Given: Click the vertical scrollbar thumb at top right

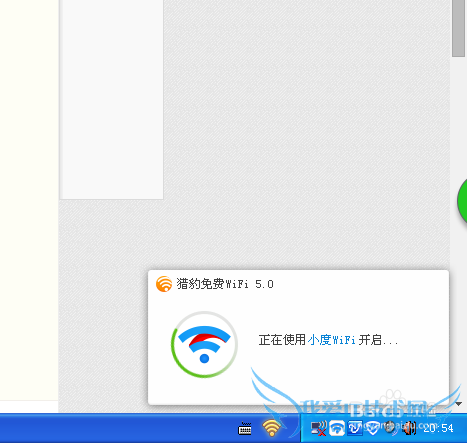Looking at the screenshot, I should click(x=459, y=28).
